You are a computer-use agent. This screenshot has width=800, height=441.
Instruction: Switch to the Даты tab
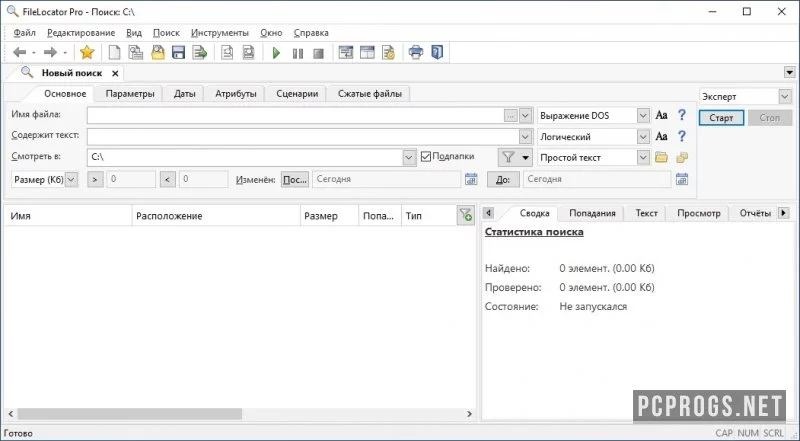click(x=185, y=93)
